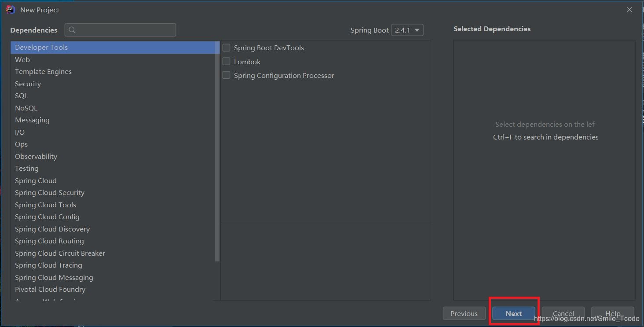Viewport: 644px width, 327px height.
Task: Check the Lombok dependency
Action: pyautogui.click(x=226, y=62)
